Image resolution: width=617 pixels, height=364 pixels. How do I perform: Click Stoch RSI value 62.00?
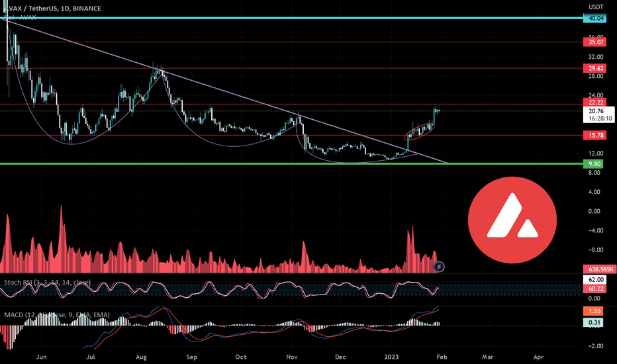tap(594, 280)
